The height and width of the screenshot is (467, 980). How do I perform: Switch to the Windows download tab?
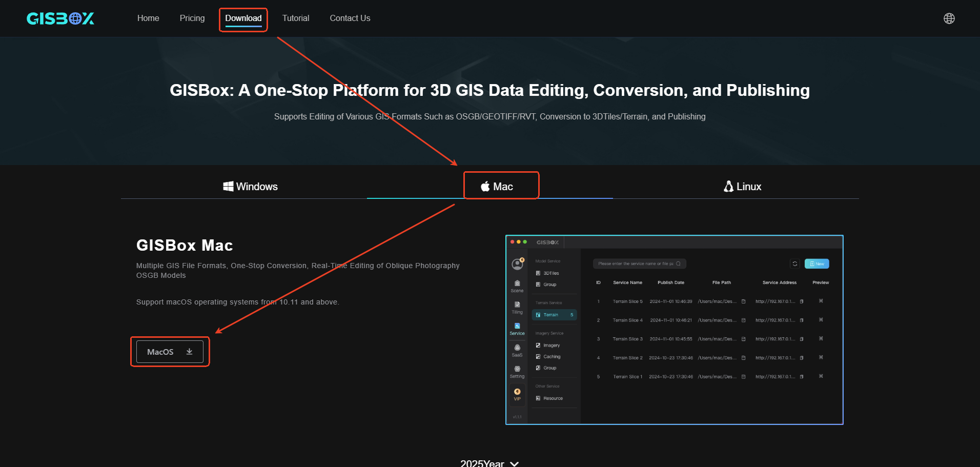pyautogui.click(x=251, y=187)
